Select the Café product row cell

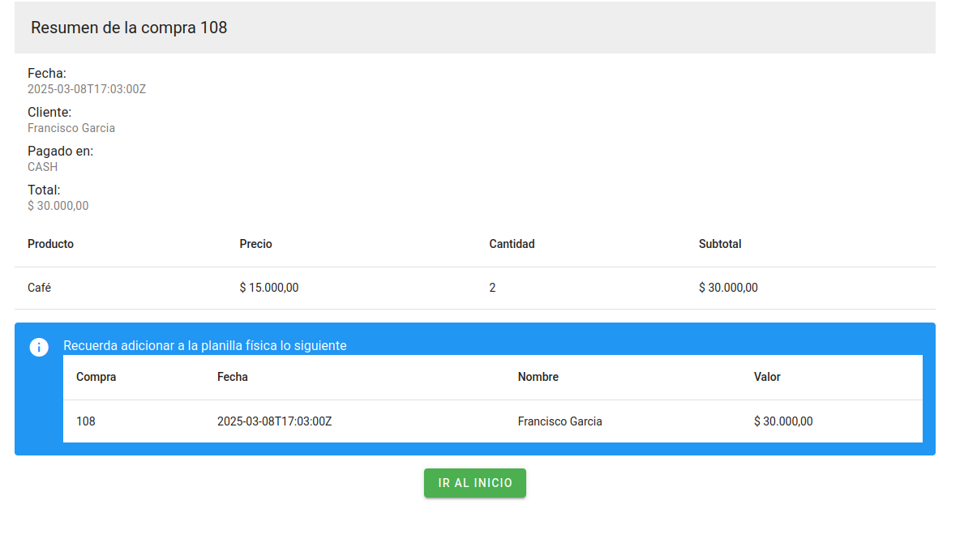40,288
